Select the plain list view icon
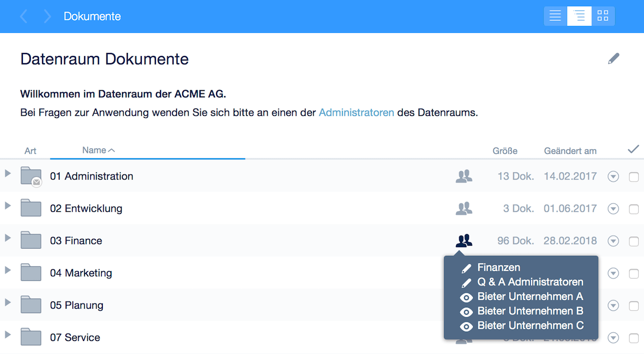This screenshot has height=354, width=644. [555, 16]
